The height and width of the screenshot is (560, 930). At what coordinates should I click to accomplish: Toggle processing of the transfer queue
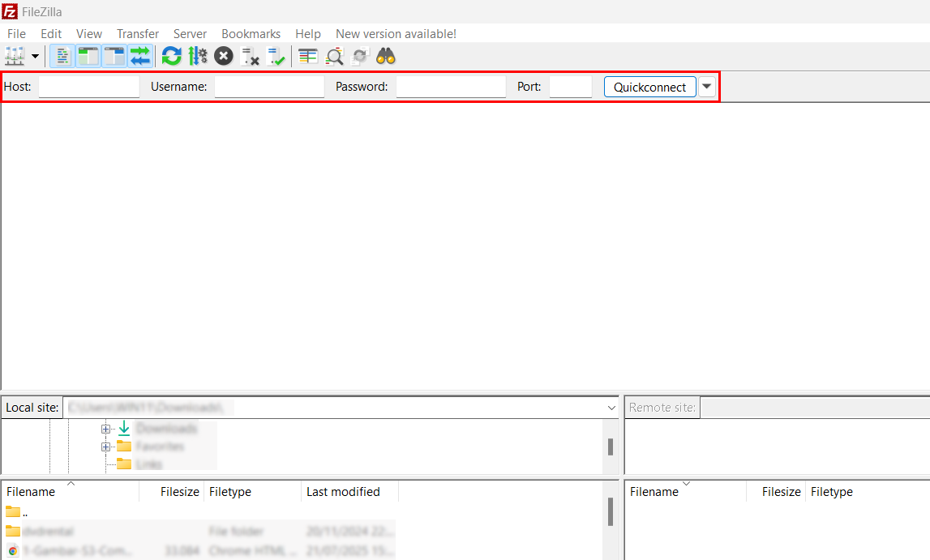(x=198, y=56)
